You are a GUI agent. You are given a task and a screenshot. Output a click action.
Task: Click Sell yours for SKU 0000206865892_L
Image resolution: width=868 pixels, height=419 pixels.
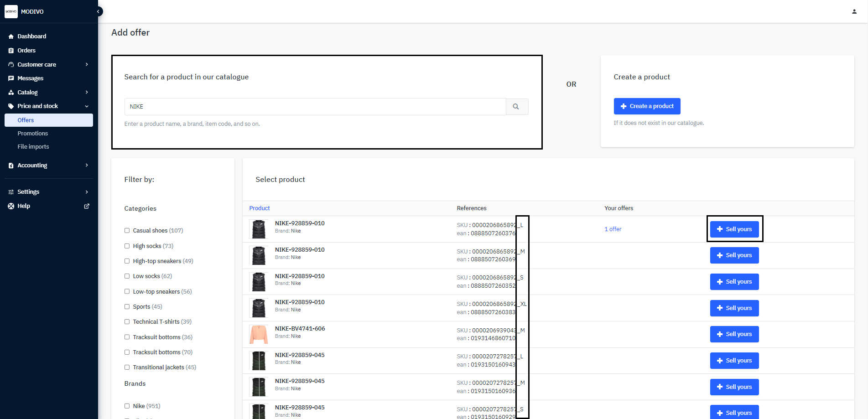coord(734,229)
